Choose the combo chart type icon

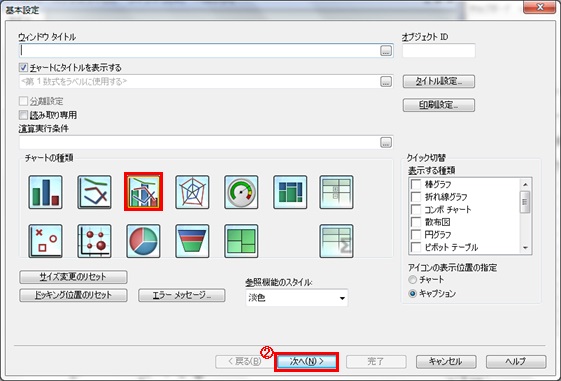(x=143, y=192)
